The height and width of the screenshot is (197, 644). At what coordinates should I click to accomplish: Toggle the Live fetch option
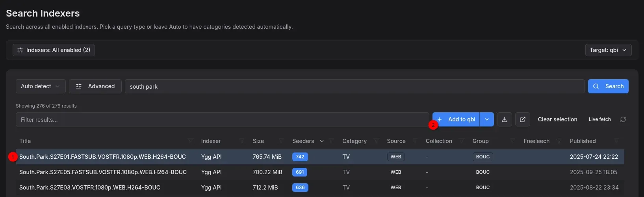[599, 119]
